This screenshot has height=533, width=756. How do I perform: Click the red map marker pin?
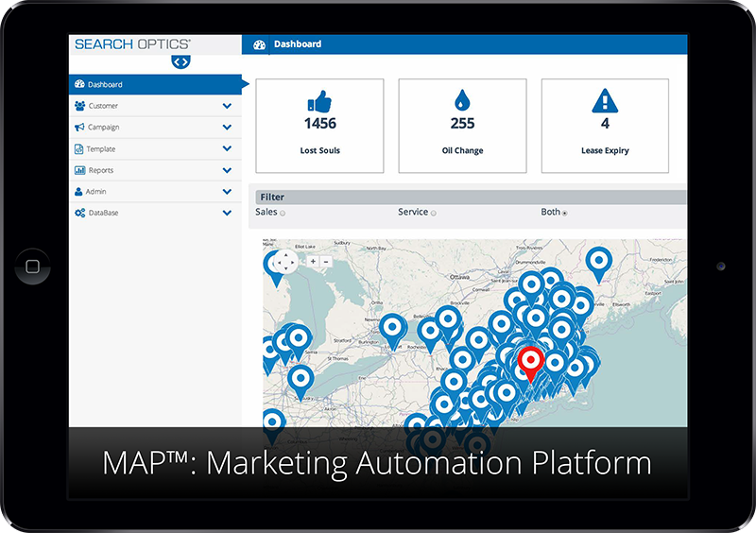tap(531, 363)
